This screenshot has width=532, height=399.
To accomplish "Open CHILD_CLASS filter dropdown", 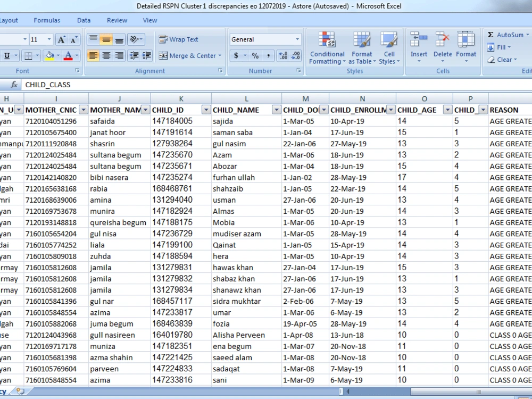I will pyautogui.click(x=483, y=110).
